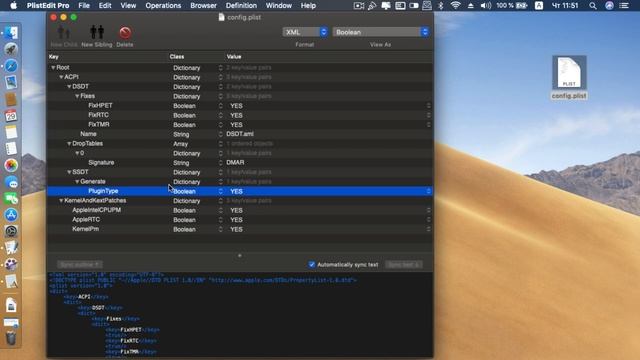Open Calendar from the Dock
This screenshot has width=640, height=360.
[x=11, y=116]
